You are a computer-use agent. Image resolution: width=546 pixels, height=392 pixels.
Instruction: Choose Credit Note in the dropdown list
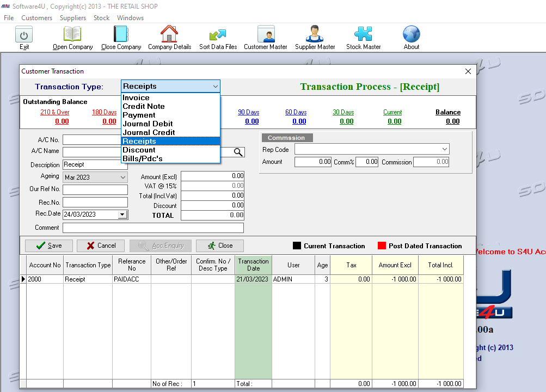143,106
